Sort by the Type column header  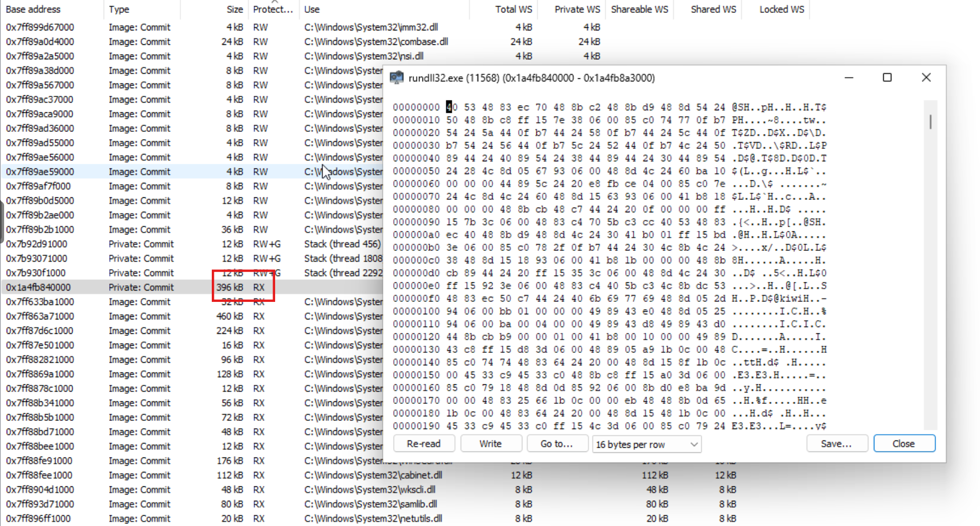119,9
